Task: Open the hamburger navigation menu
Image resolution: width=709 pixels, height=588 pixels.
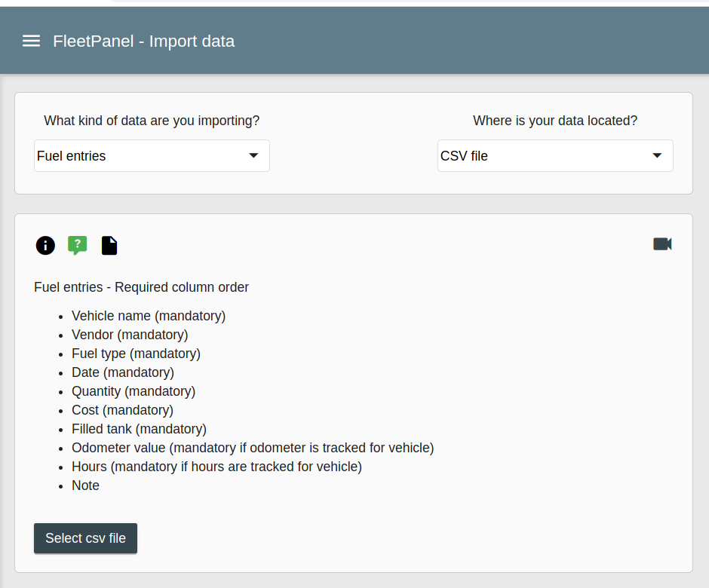Action: [x=31, y=41]
